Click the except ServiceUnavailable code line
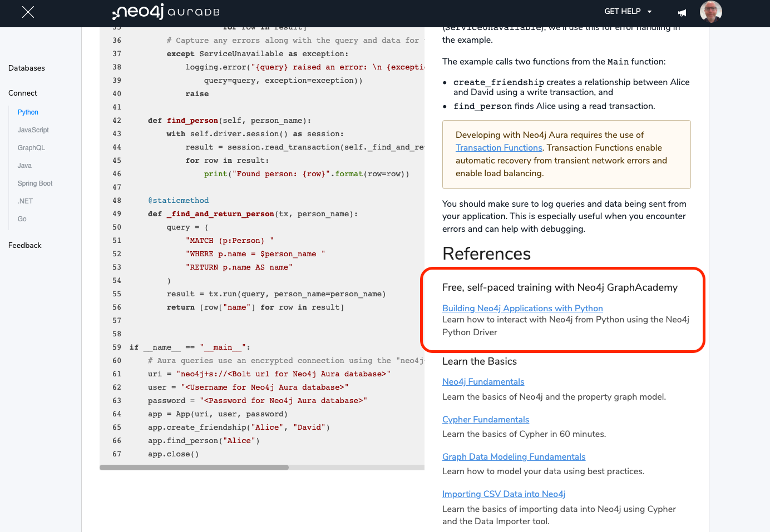This screenshot has width=770, height=532. pyautogui.click(x=258, y=54)
